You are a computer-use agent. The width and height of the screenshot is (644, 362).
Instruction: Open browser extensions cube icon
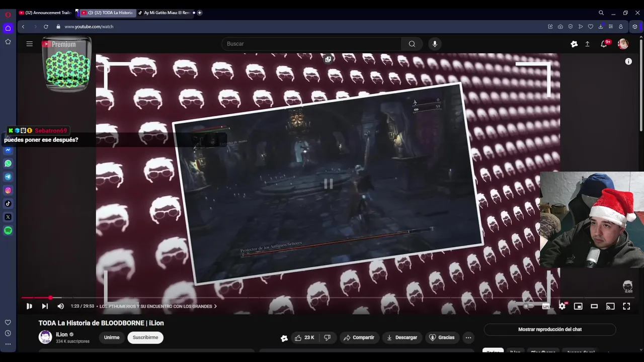[635, 27]
